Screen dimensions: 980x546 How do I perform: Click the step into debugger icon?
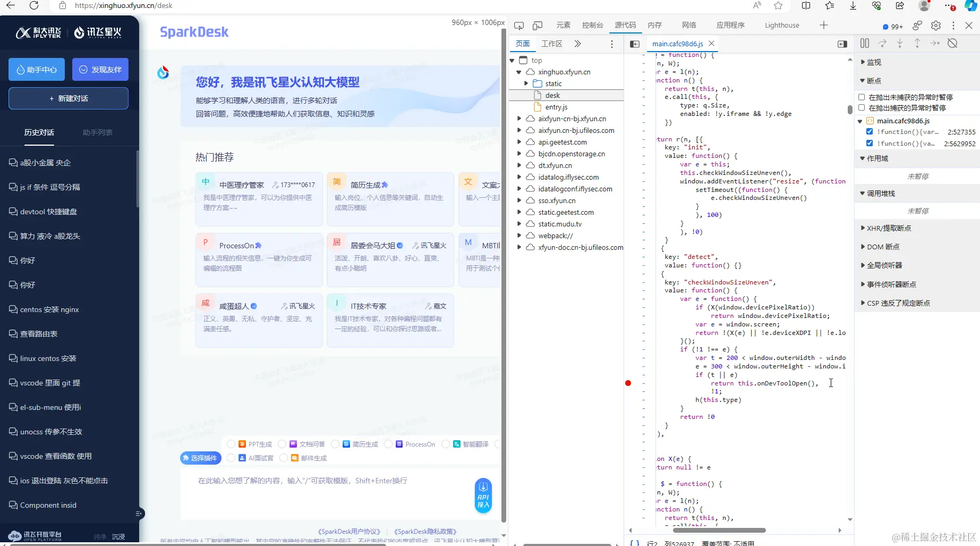coord(900,43)
